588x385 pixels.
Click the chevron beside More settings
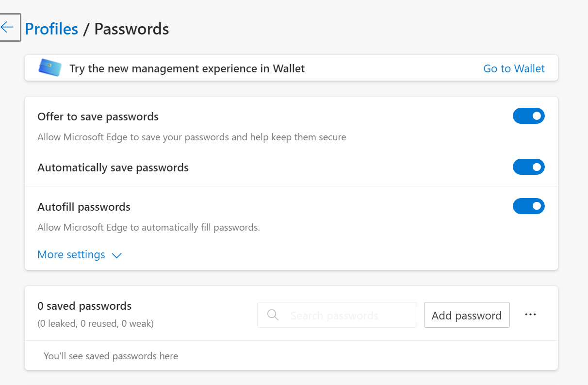[116, 255]
